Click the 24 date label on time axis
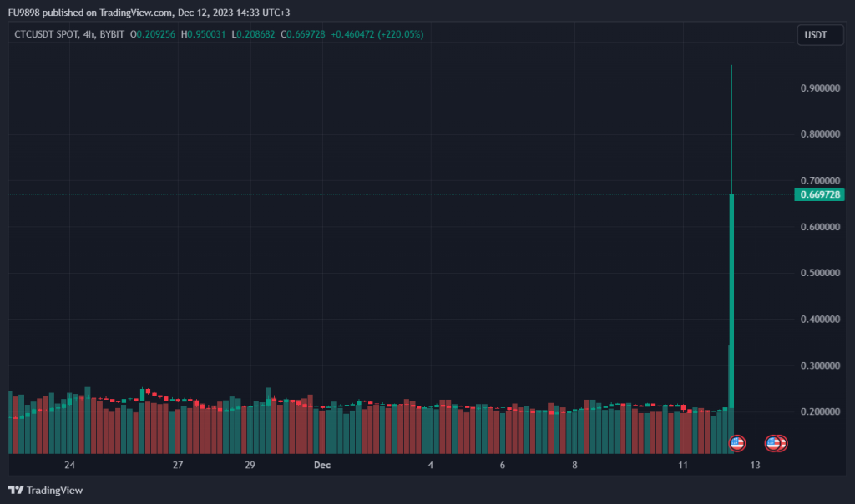The width and height of the screenshot is (855, 504). [69, 465]
